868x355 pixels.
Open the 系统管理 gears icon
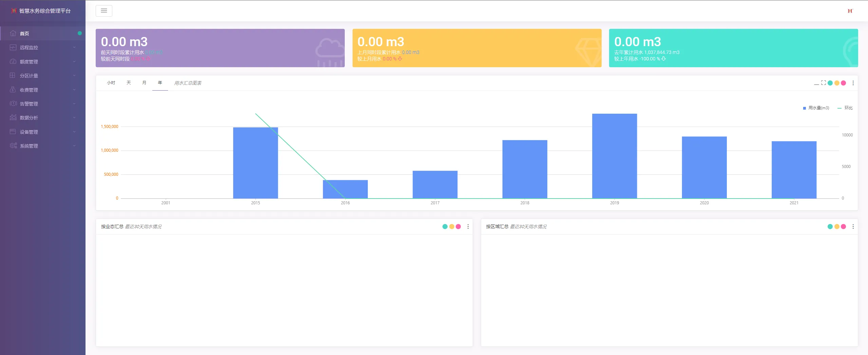(13, 146)
